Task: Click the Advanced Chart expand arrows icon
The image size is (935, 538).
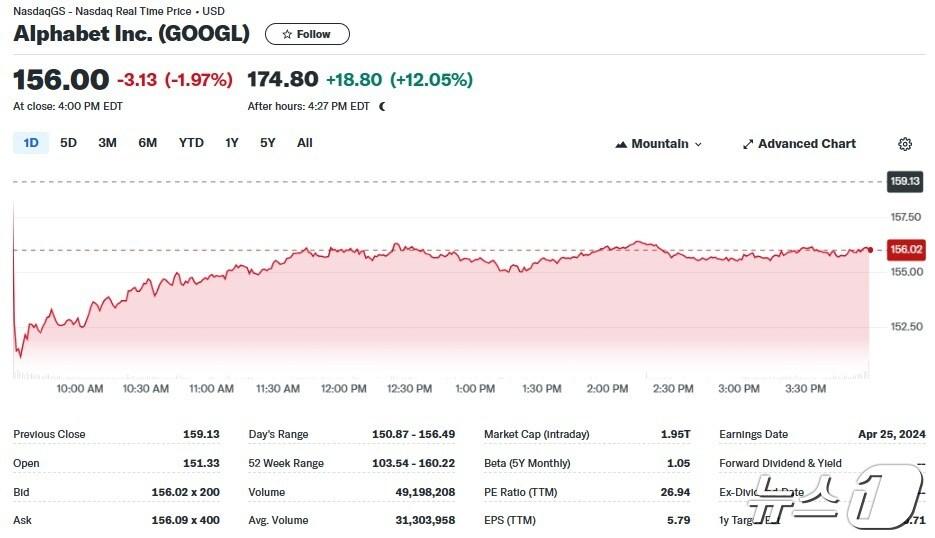Action: pyautogui.click(x=747, y=144)
